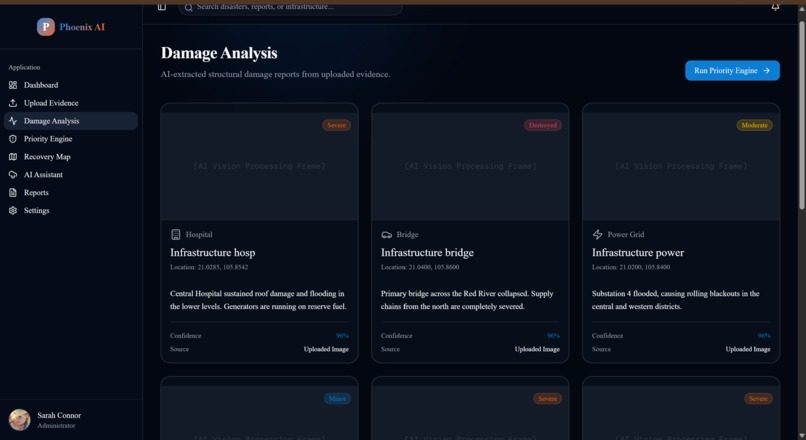Screen dimensions: 806x440
Task: Click the Central Hospital damage description
Action: pos(258,300)
